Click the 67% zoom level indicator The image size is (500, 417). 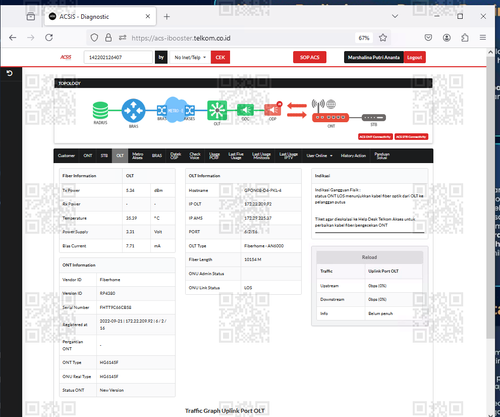(364, 38)
